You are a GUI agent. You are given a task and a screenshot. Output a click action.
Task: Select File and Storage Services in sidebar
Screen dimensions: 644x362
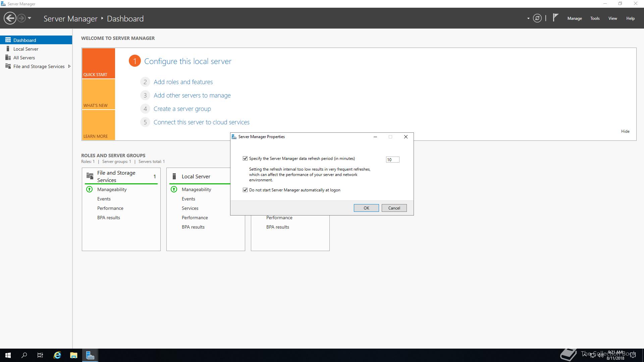36,66
